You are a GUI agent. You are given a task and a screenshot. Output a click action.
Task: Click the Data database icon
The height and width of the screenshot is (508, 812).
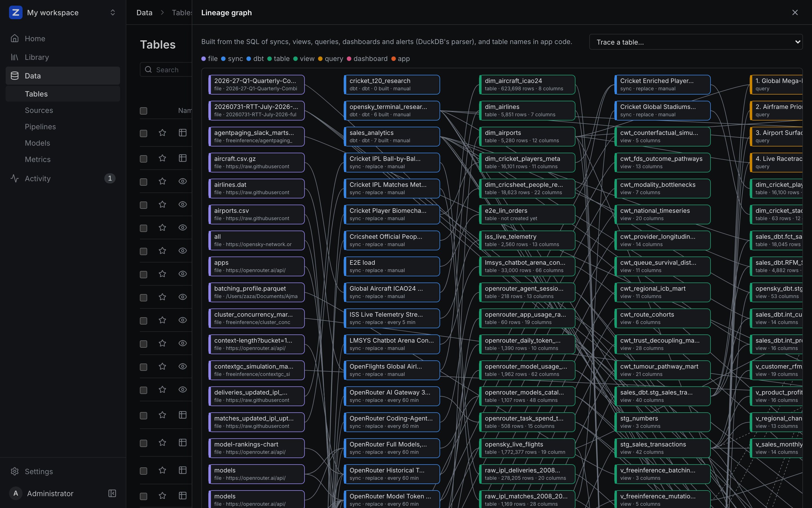14,76
